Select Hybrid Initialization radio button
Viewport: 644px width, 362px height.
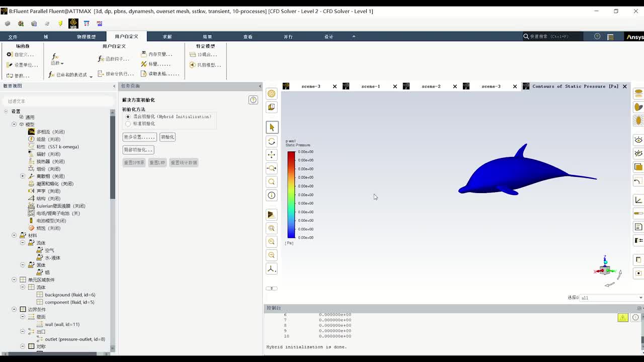(128, 117)
